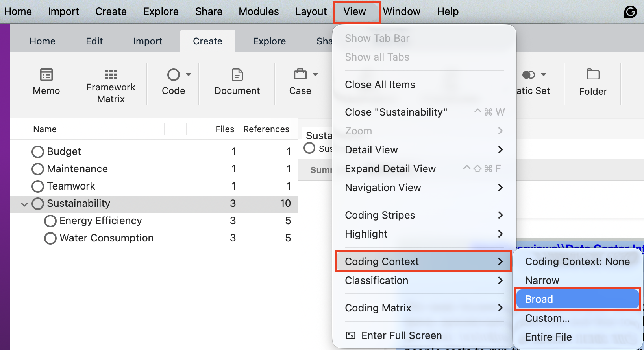Click the Sustainability references count 10

(x=285, y=203)
